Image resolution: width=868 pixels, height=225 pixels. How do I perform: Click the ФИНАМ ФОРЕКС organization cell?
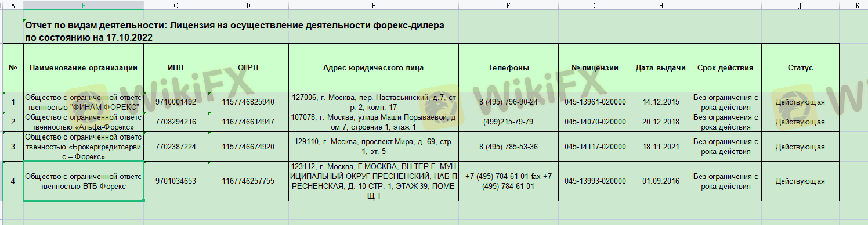(84, 102)
